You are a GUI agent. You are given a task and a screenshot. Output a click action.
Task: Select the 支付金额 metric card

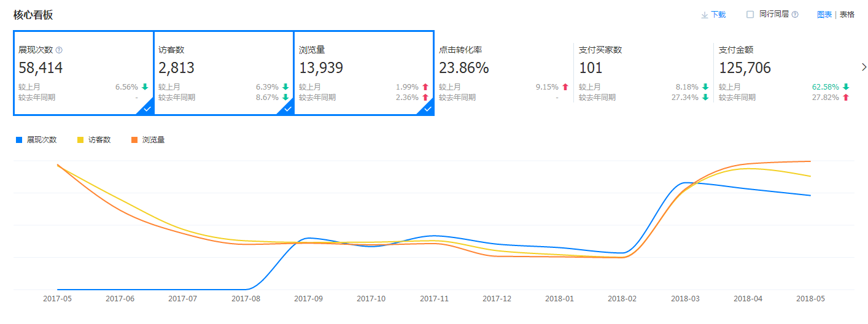coord(784,72)
